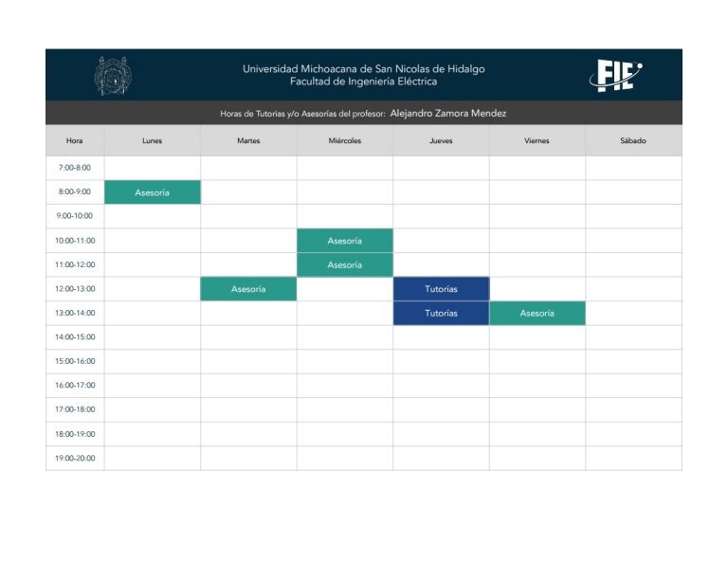The image size is (728, 562).
Task: Click the 19:00-20:00 time row label
Action: [x=75, y=458]
